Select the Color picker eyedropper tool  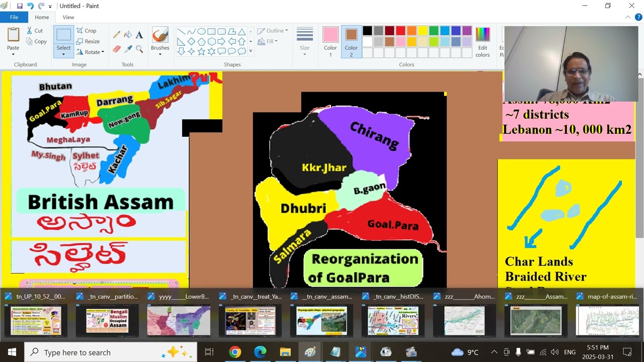click(128, 49)
